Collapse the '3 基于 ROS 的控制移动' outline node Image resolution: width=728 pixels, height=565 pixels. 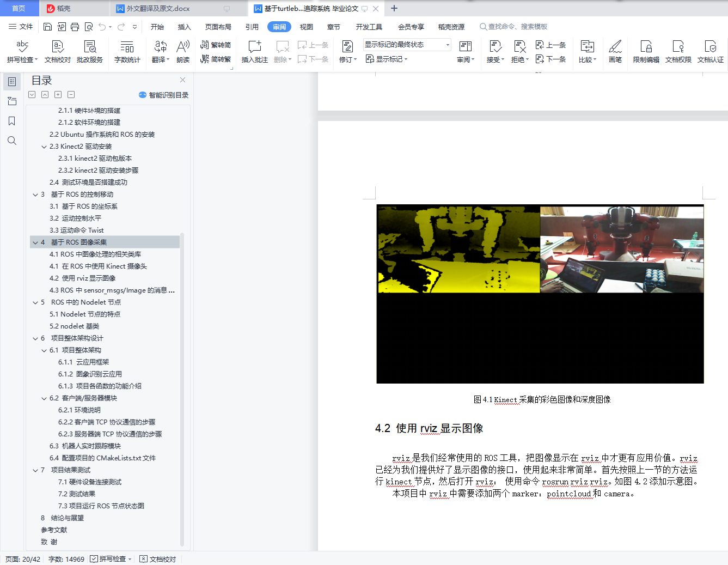click(x=35, y=195)
